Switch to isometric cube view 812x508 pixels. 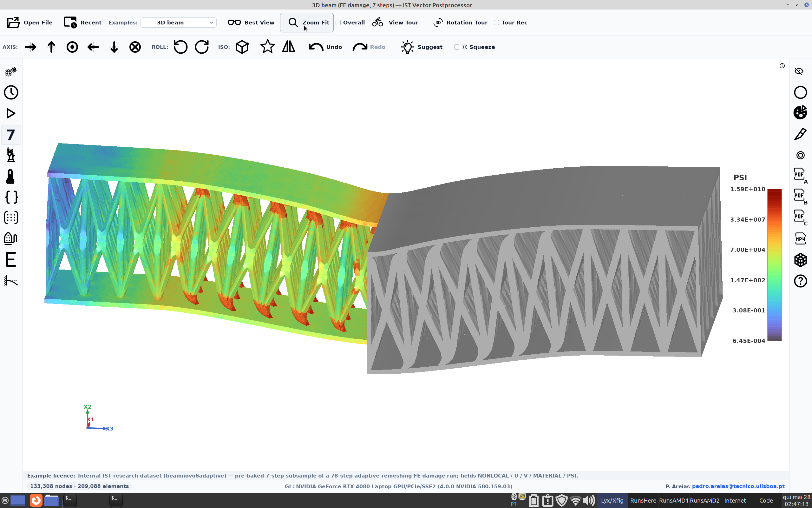point(242,47)
